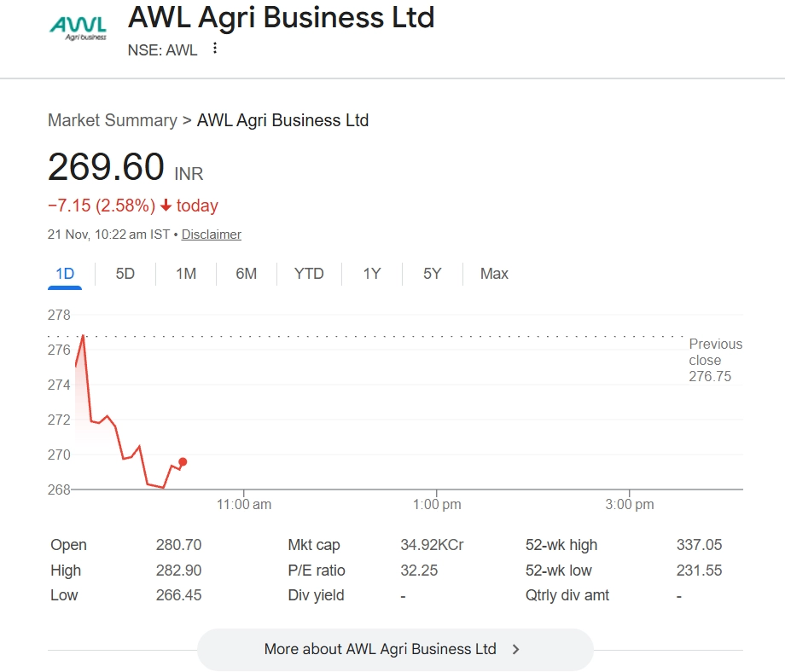
Task: Click the AWL Agri Business logo
Action: [x=78, y=28]
